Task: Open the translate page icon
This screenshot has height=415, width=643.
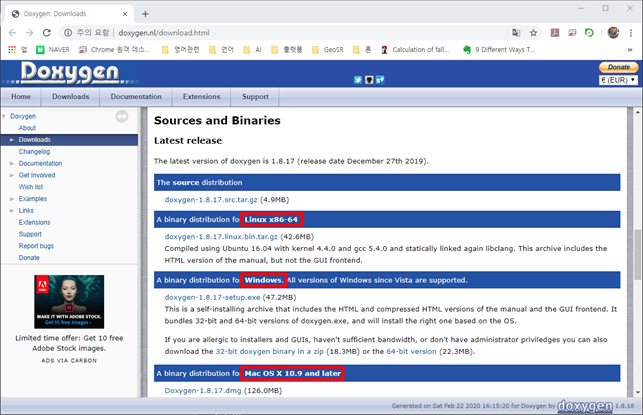Action: click(516, 33)
